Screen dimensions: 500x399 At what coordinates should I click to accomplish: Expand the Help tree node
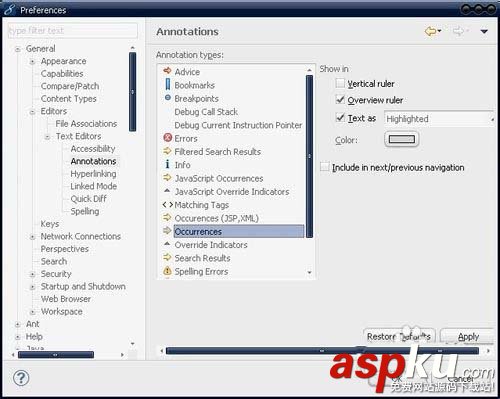18,337
